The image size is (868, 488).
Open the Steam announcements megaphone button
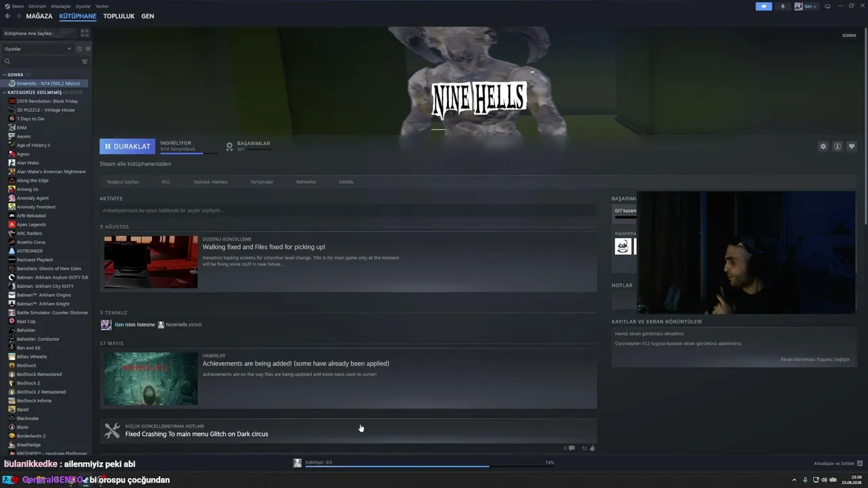[x=764, y=6]
